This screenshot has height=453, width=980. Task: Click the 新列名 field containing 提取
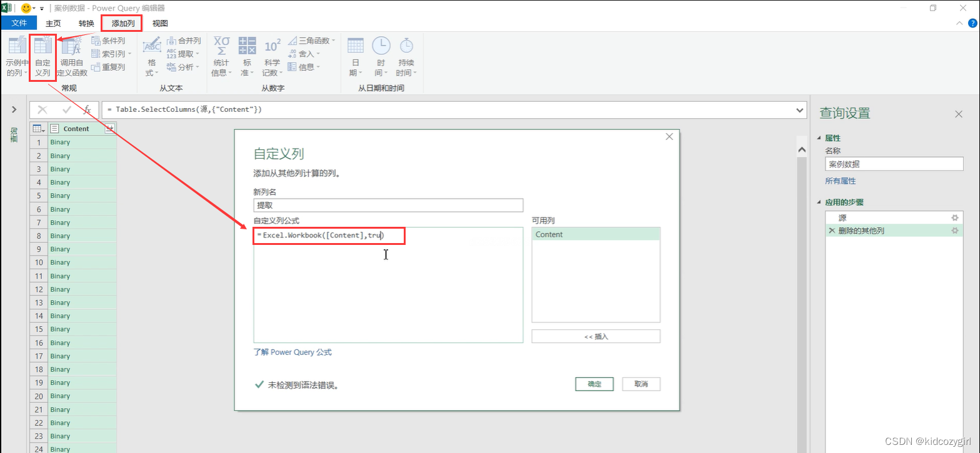click(388, 205)
